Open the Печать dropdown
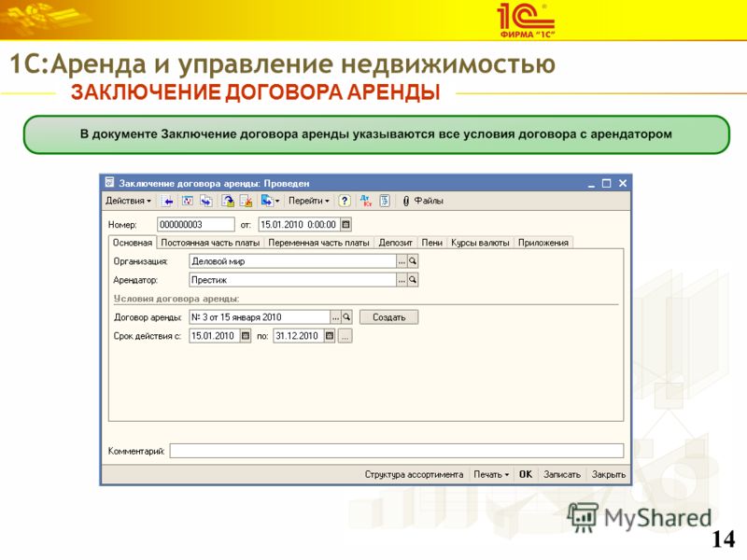The width and height of the screenshot is (747, 560). pyautogui.click(x=492, y=474)
